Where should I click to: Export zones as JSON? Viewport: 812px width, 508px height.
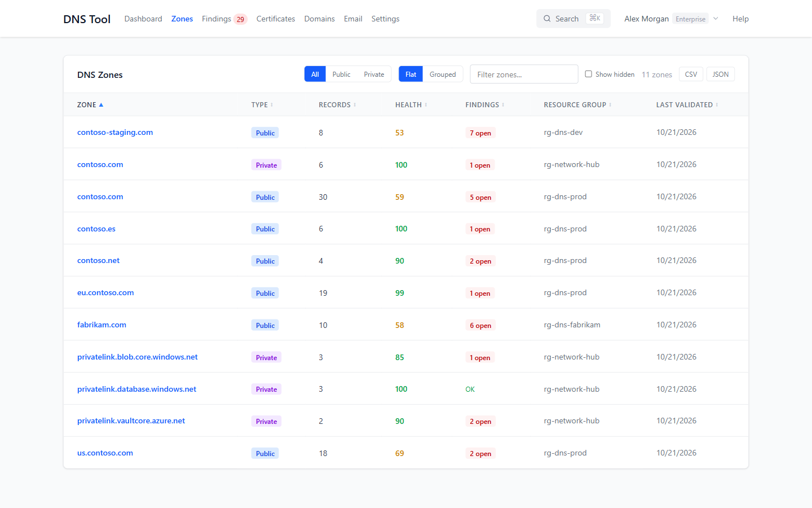tap(721, 74)
